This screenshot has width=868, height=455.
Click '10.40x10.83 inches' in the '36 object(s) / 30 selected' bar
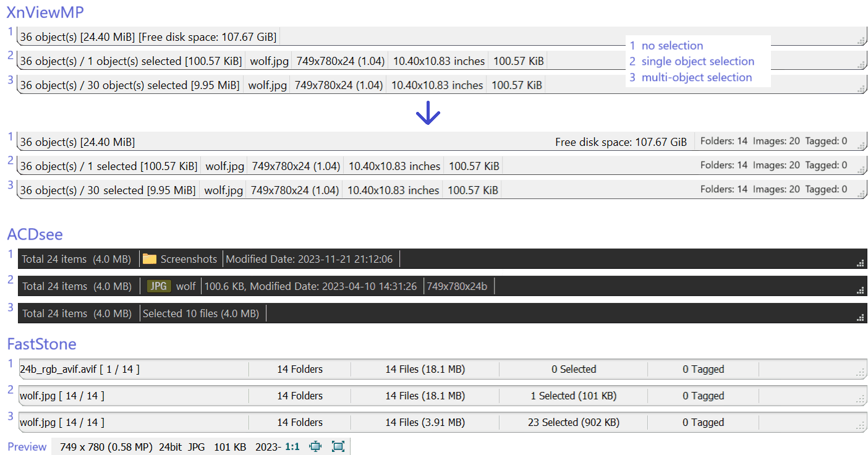pyautogui.click(x=393, y=190)
